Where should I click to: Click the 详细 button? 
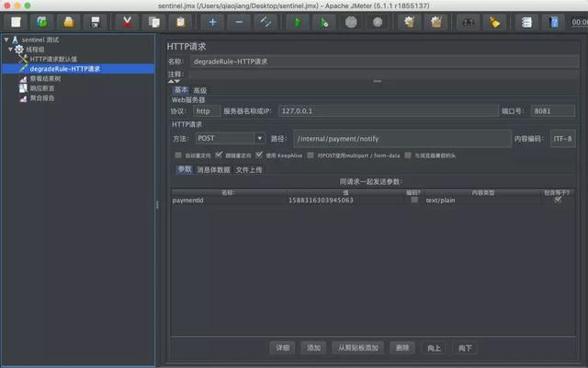coord(282,348)
